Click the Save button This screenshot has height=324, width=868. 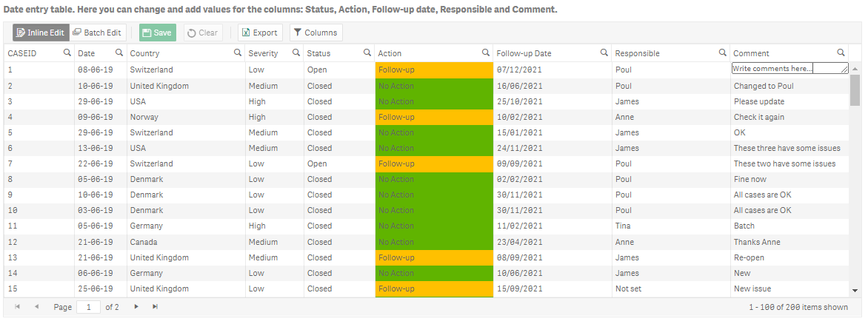coord(156,33)
